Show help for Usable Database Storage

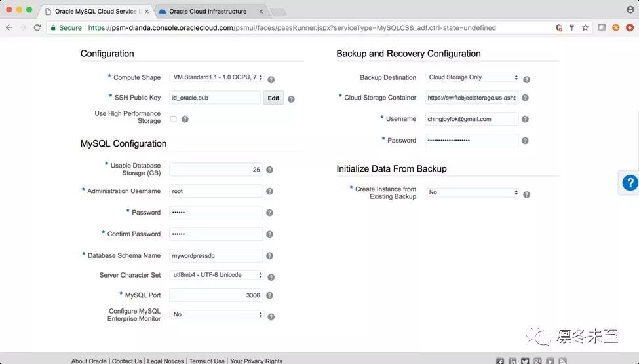tap(269, 170)
